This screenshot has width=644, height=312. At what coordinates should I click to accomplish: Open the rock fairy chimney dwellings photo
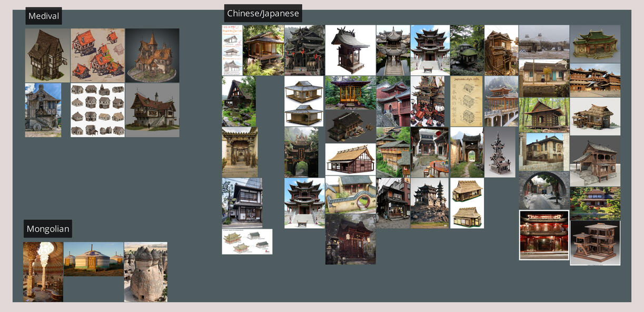click(x=146, y=272)
